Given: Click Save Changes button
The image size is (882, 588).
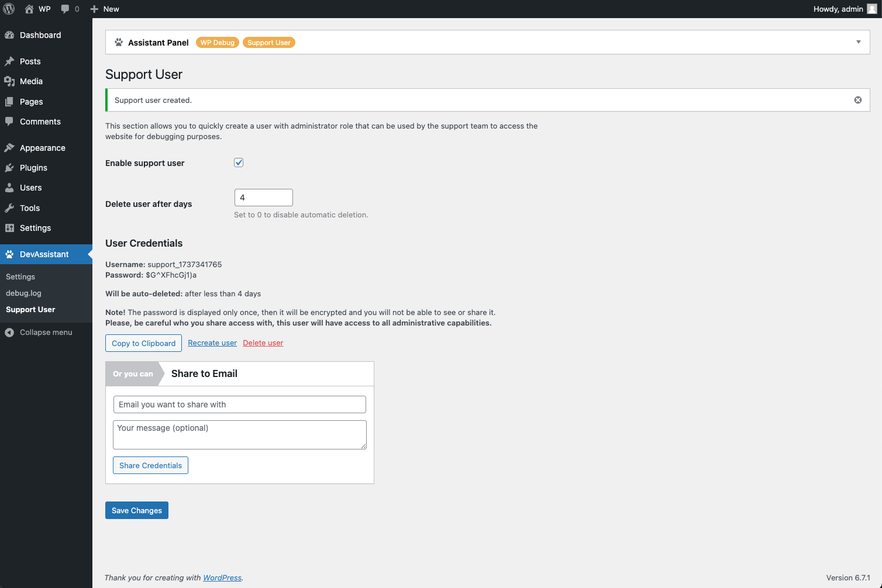Looking at the screenshot, I should 137,510.
